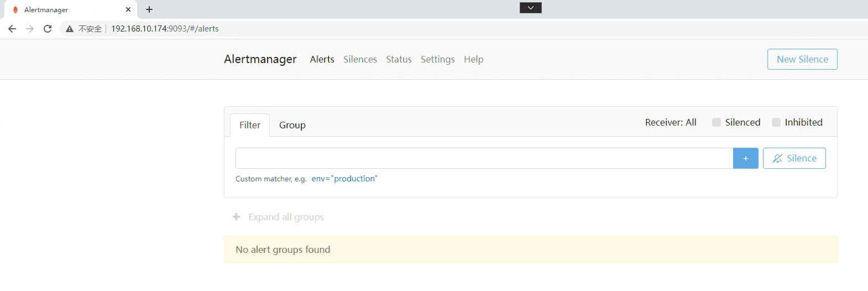This screenshot has height=291, width=868.
Task: Enable the Inhibited checkbox
Action: 776,122
